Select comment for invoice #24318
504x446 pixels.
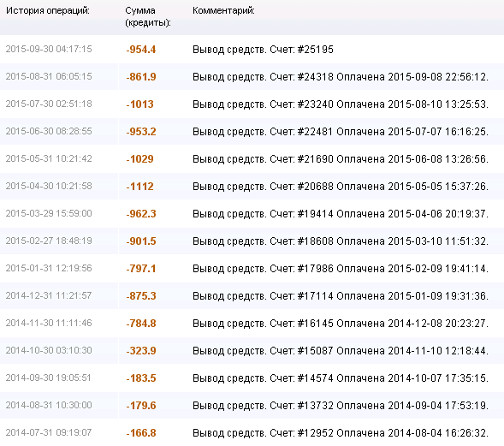click(341, 77)
